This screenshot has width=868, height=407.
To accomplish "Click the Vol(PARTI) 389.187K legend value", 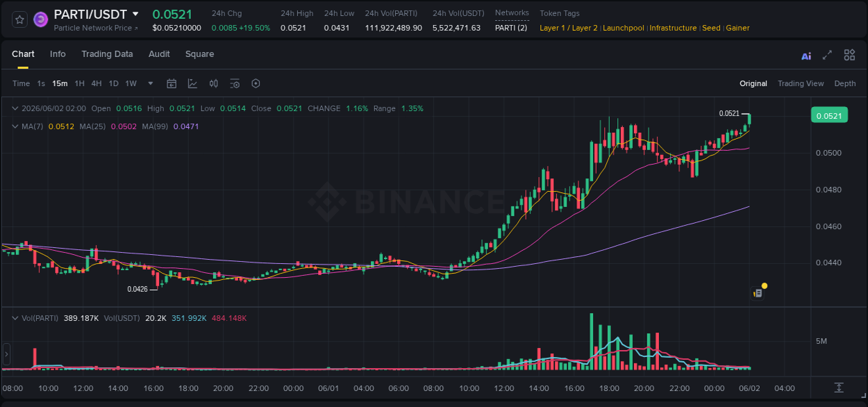I will 80,318.
